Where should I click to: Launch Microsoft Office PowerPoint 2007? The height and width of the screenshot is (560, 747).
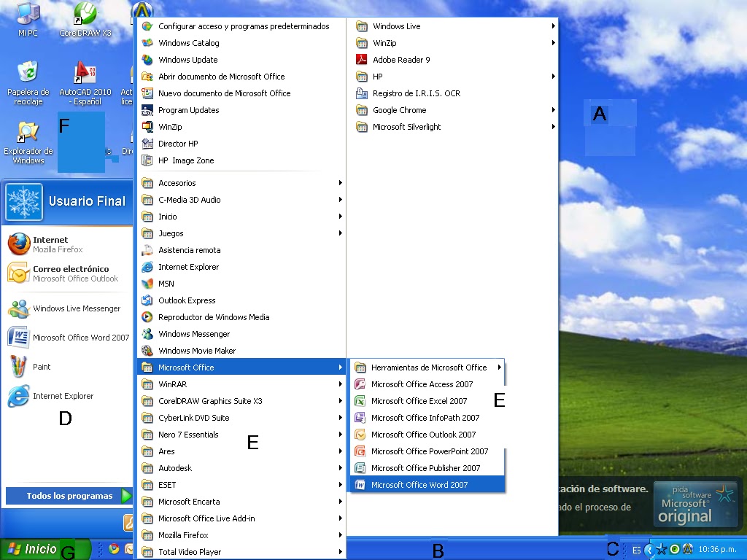(427, 451)
